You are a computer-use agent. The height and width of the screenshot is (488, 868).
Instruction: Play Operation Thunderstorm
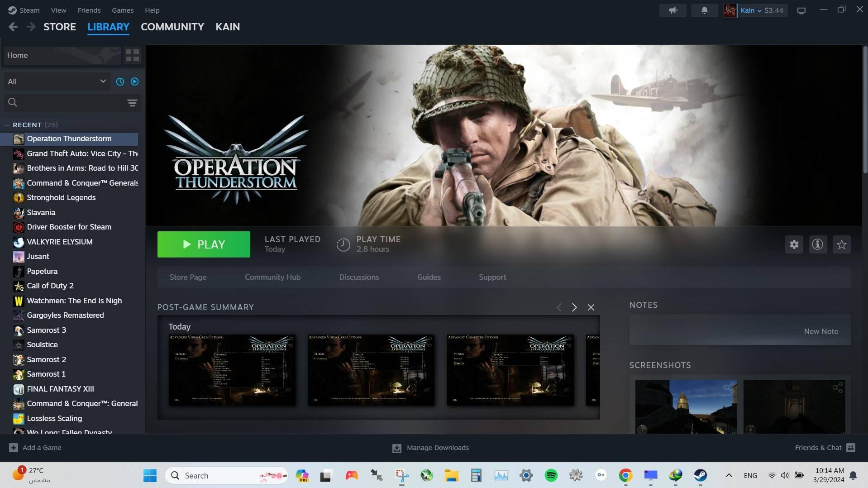(204, 244)
